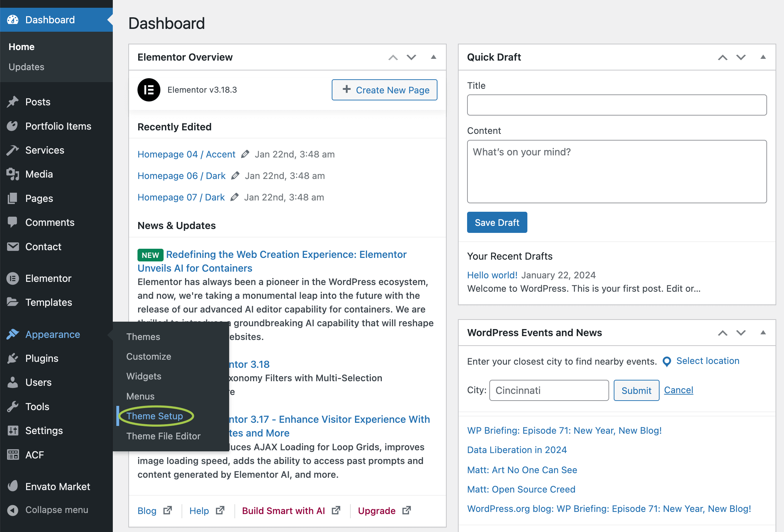Click the Elementor round logo icon

click(x=149, y=90)
